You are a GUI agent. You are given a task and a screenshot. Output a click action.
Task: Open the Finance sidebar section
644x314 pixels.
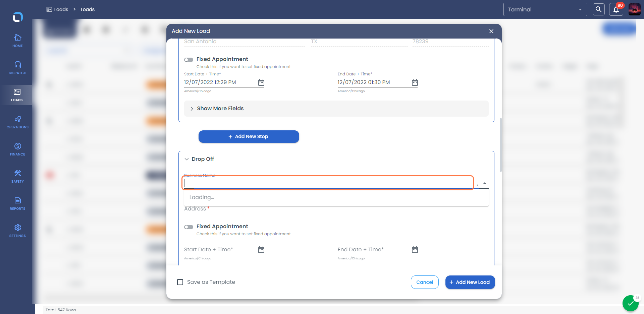coord(17,149)
